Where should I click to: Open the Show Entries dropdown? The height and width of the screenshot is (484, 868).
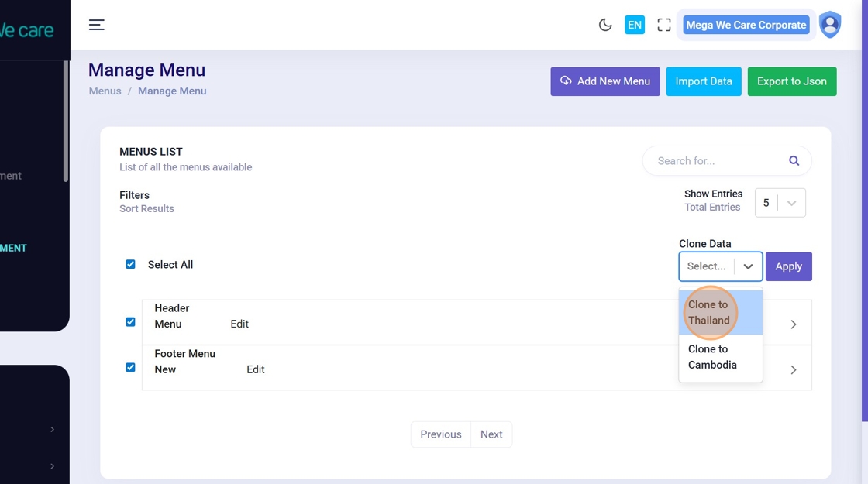[780, 203]
